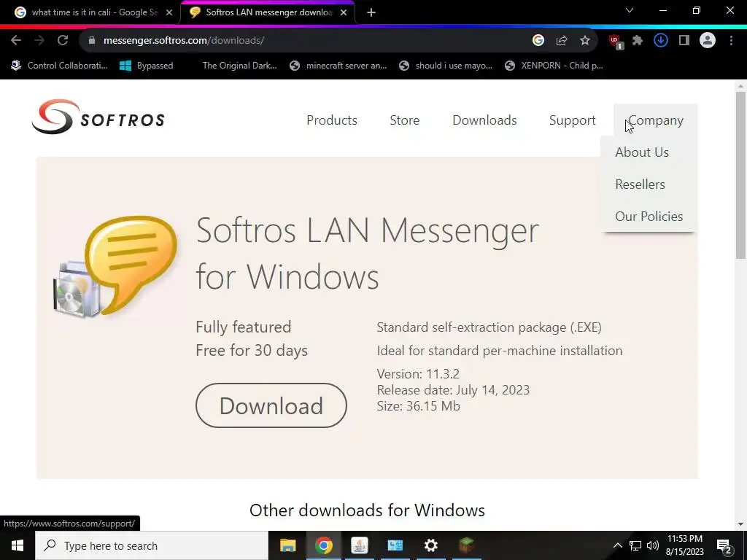Open the network icon in system tray

(x=635, y=545)
